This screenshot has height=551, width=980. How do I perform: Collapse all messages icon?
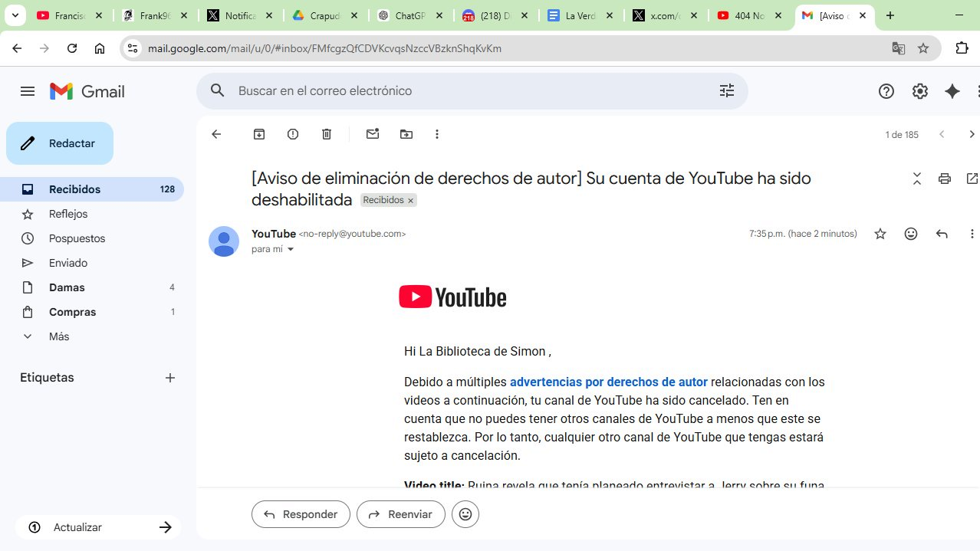coord(917,179)
